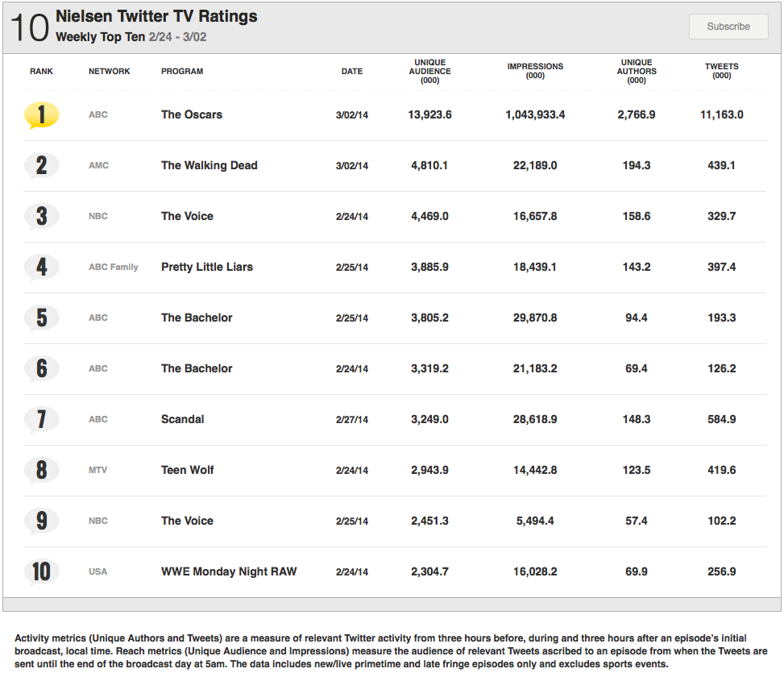Click the rank 3 speech bubble badge
This screenshot has height=677, width=784.
(x=42, y=217)
